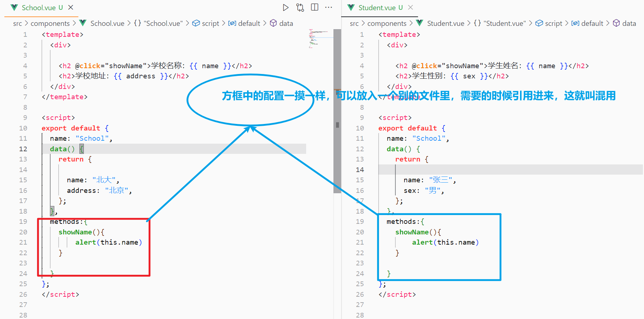Click line number 19 in School.vue
Viewport: 644px width, 319px height.
pyautogui.click(x=23, y=222)
